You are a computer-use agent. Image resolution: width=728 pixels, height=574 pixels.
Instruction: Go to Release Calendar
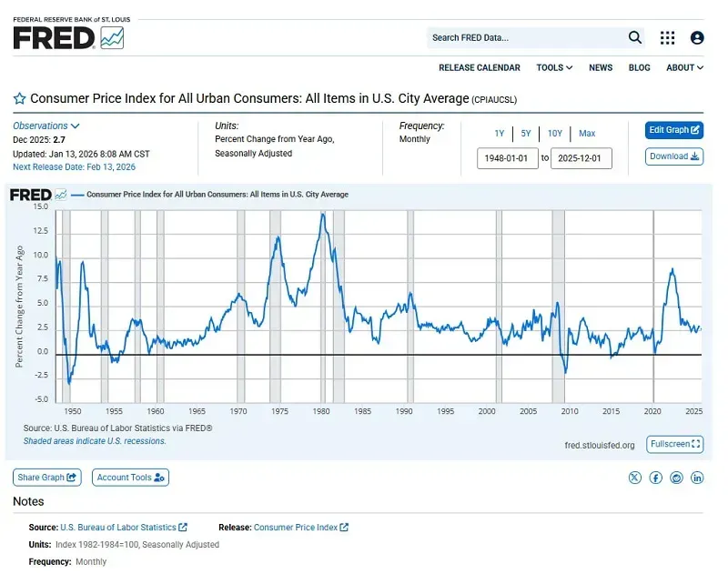480,67
